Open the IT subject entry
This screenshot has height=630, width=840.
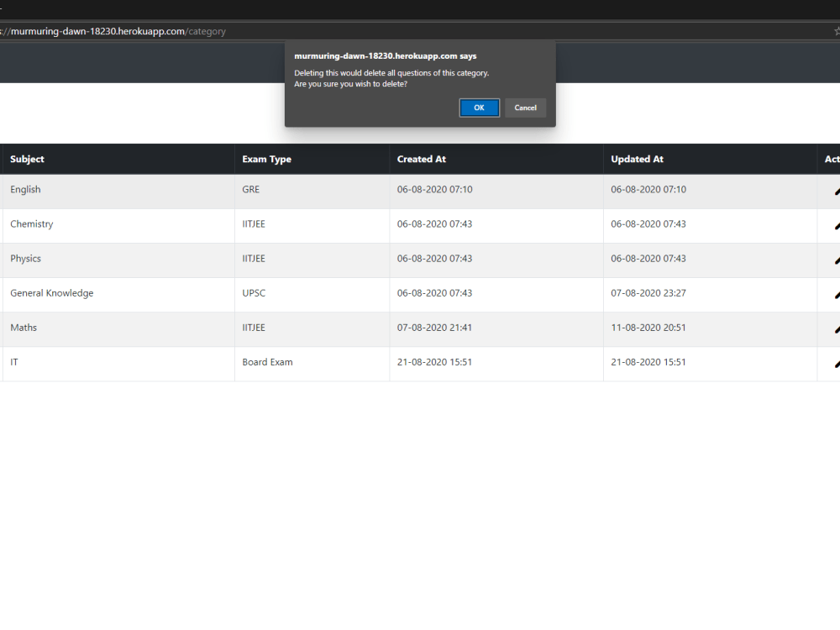13,361
